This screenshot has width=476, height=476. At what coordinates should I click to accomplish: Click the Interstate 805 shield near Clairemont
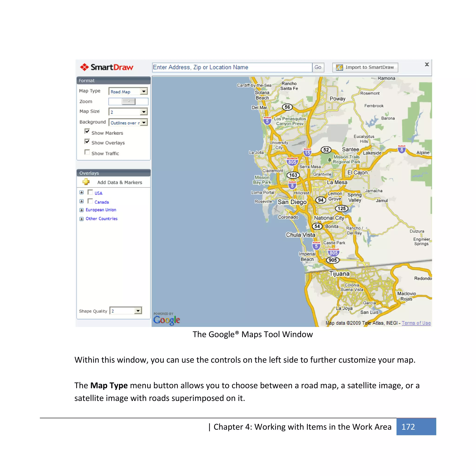[292, 162]
